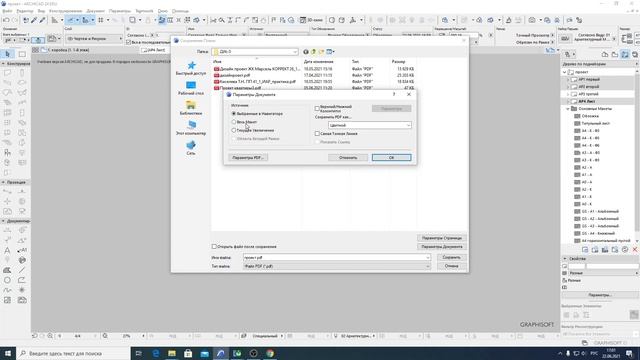Toggle 'Открыть файл после сохранения' checkbox

click(214, 247)
